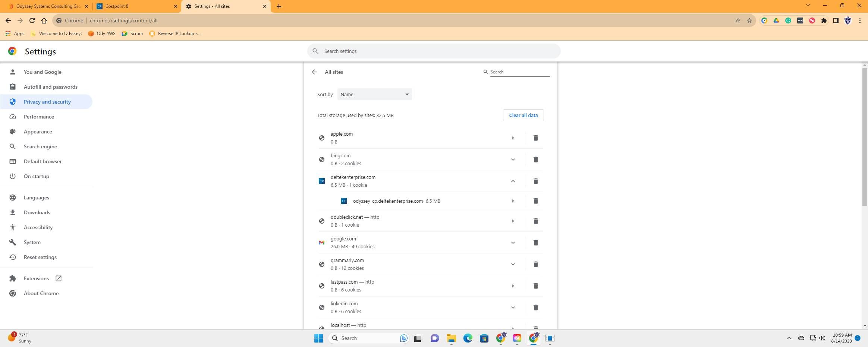
Task: Open odyssey-cp.deltekenterprise.com details arrow
Action: (x=513, y=201)
